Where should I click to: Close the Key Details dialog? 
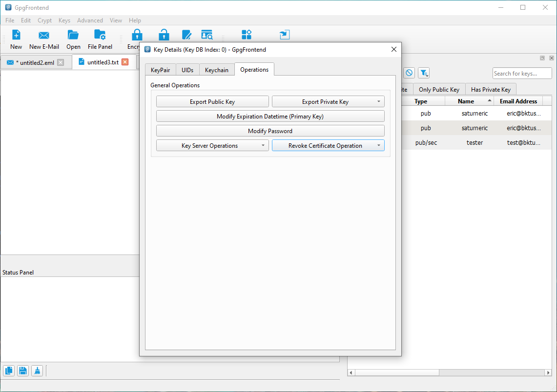[393, 49]
